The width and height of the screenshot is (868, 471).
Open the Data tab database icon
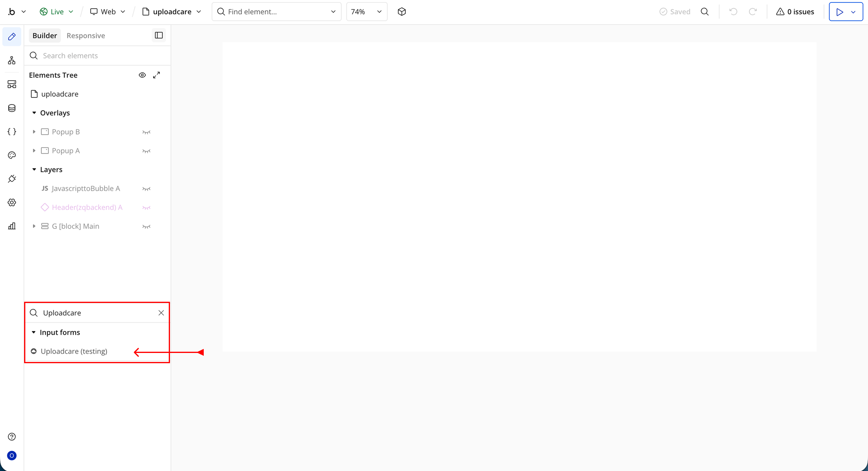(x=12, y=108)
